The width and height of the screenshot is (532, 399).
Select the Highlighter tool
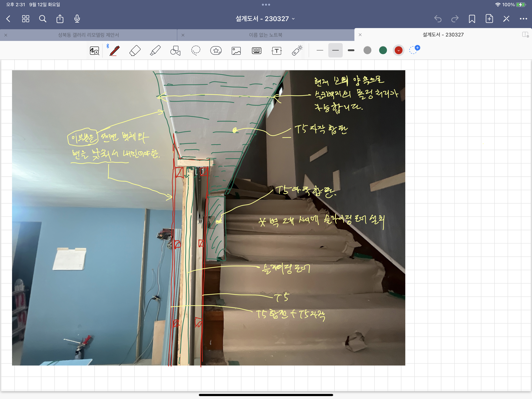[x=155, y=50]
